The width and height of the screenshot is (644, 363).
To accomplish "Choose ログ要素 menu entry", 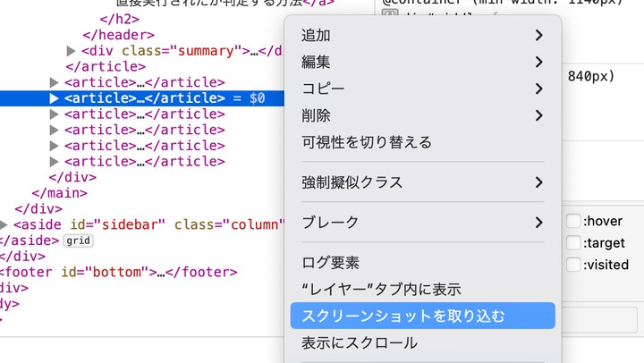I will coord(422,263).
